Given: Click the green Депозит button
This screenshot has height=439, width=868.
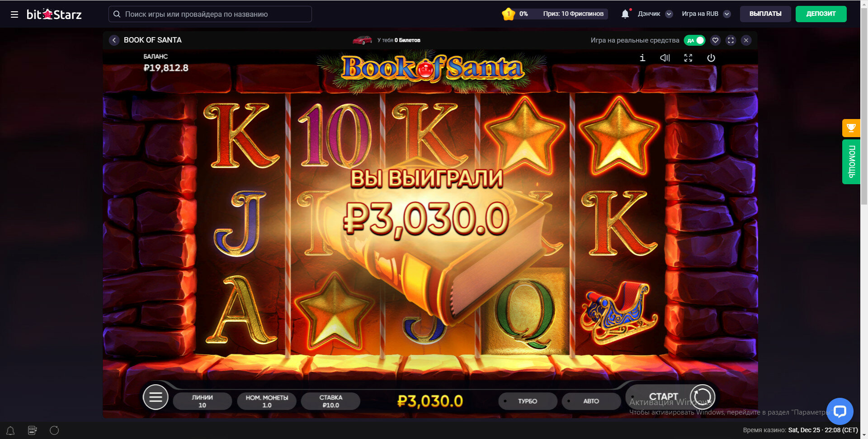Looking at the screenshot, I should pyautogui.click(x=821, y=14).
